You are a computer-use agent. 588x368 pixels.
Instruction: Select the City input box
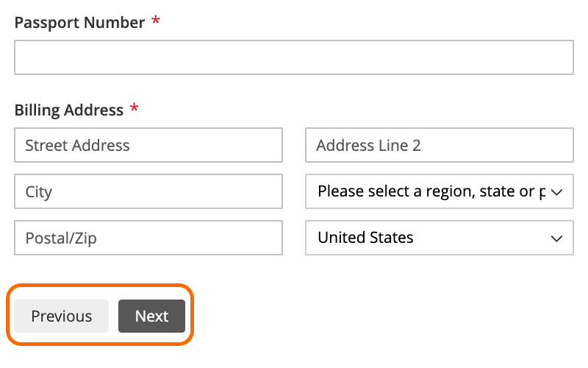pyautogui.click(x=148, y=191)
